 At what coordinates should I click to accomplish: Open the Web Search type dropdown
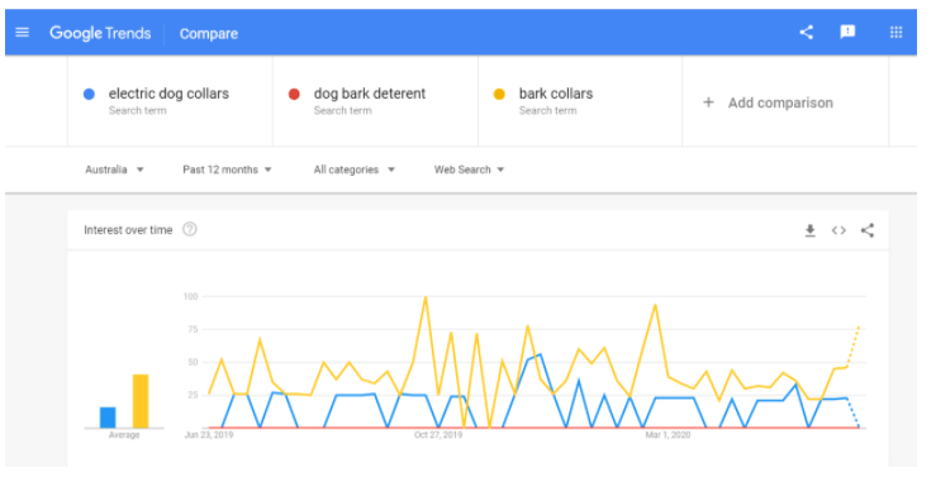click(x=469, y=170)
